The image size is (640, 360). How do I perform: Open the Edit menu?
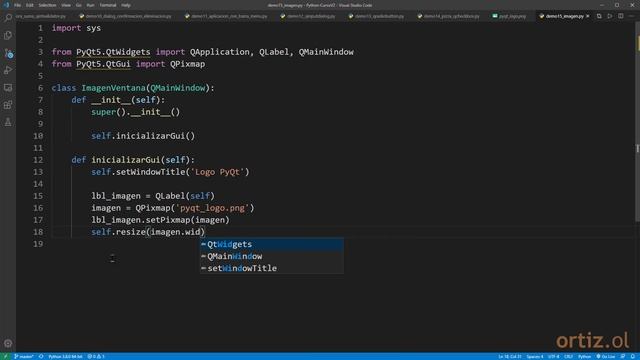30,5
